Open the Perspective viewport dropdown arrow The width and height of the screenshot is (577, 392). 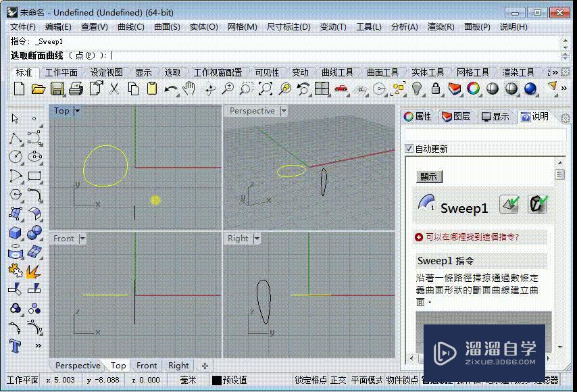coord(284,110)
